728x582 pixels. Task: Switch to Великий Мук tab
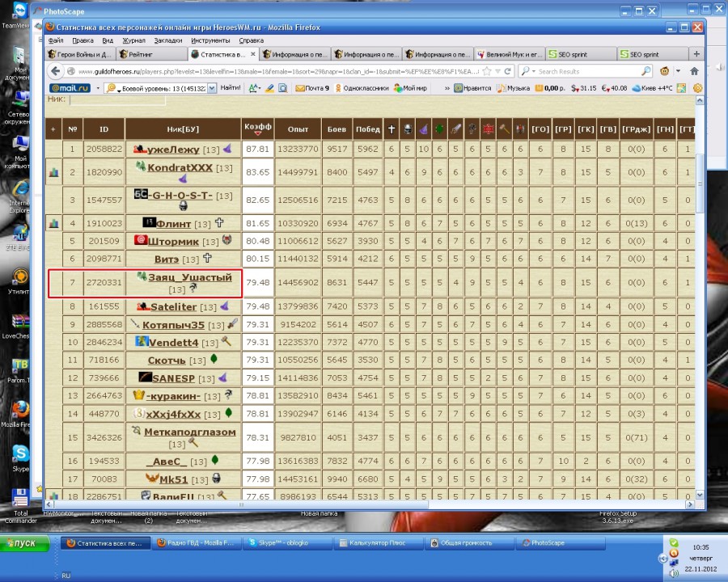pyautogui.click(x=510, y=54)
